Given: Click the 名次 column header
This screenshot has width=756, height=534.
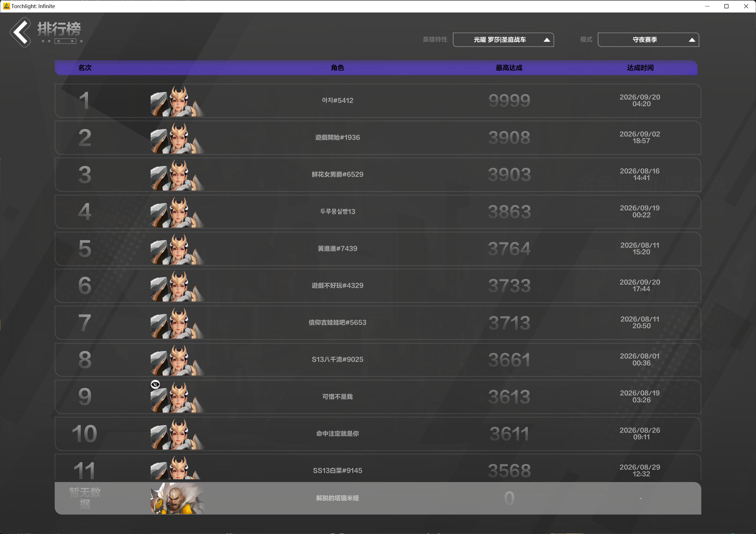Looking at the screenshot, I should [x=85, y=68].
